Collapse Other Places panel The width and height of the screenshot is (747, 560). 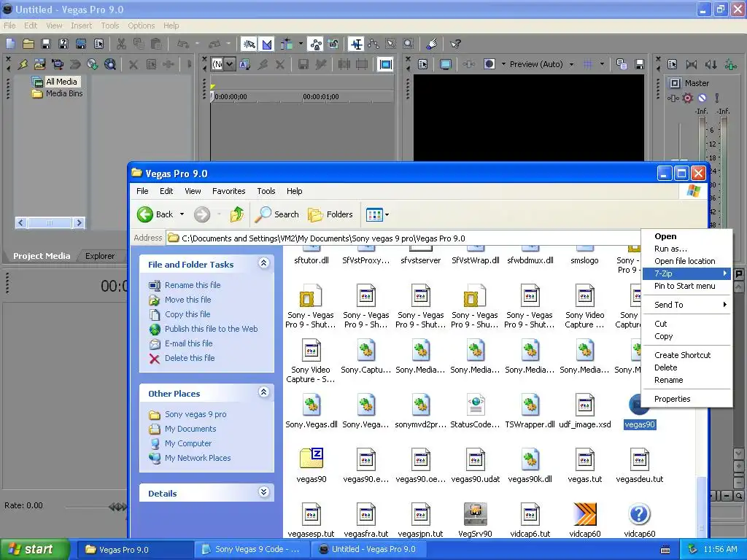[x=263, y=392]
